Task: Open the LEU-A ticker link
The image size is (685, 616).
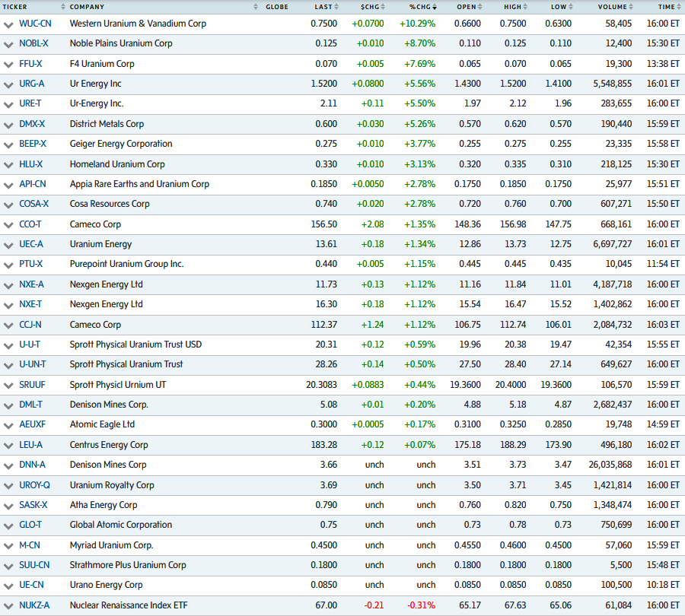Action: coord(30,445)
